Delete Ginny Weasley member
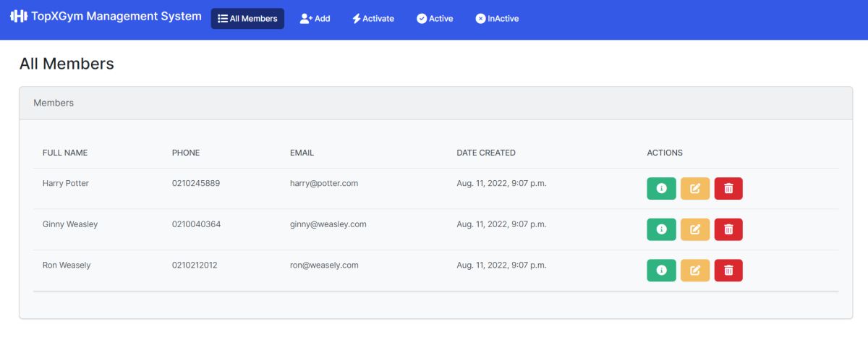 (x=728, y=229)
